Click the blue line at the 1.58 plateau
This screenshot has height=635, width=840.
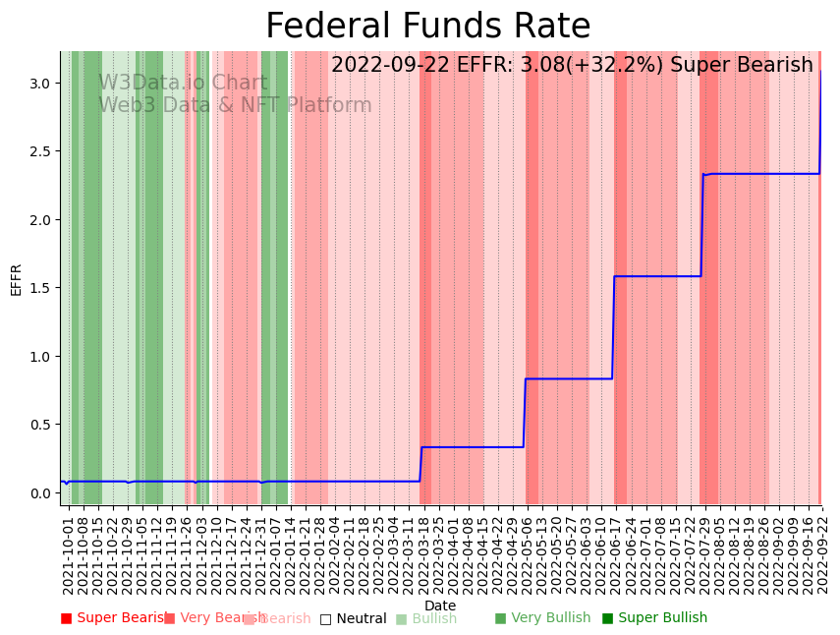tap(658, 276)
